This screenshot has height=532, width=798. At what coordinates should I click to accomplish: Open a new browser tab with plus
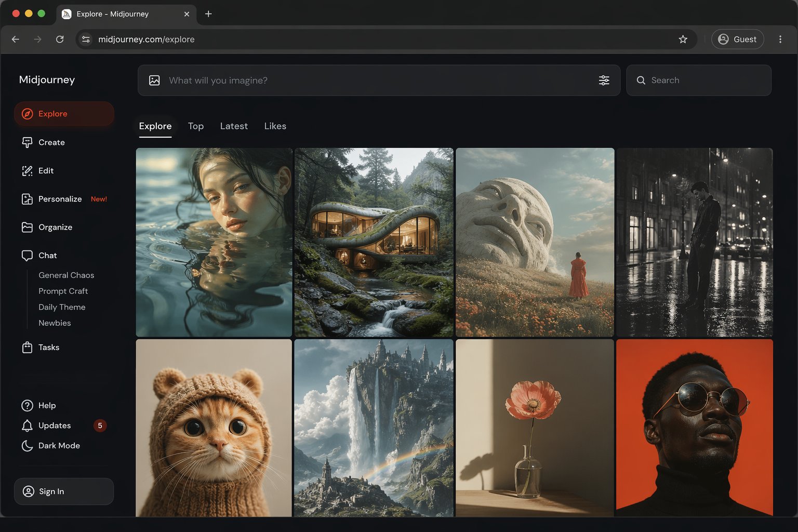[208, 14]
